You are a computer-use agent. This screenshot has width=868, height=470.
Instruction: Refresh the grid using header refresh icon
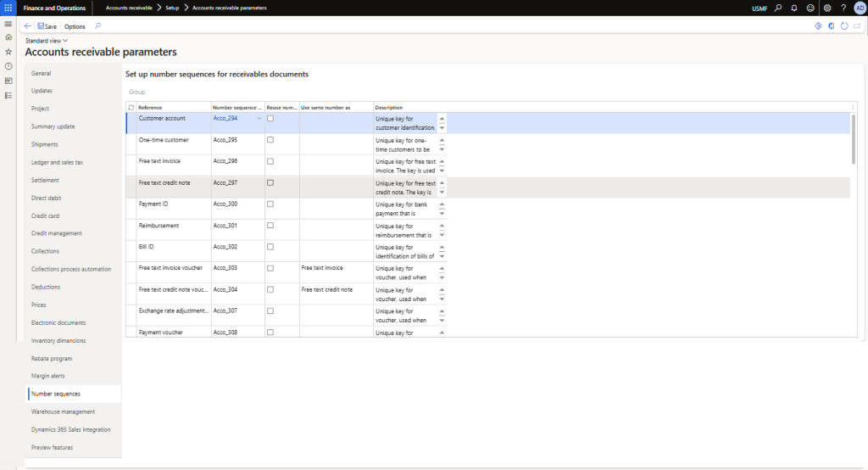[131, 108]
